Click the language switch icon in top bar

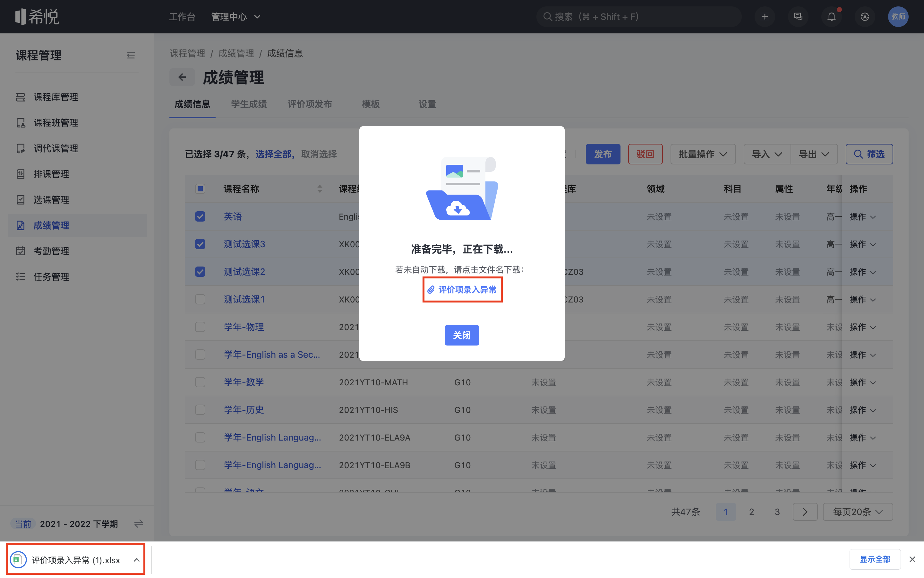point(865,17)
